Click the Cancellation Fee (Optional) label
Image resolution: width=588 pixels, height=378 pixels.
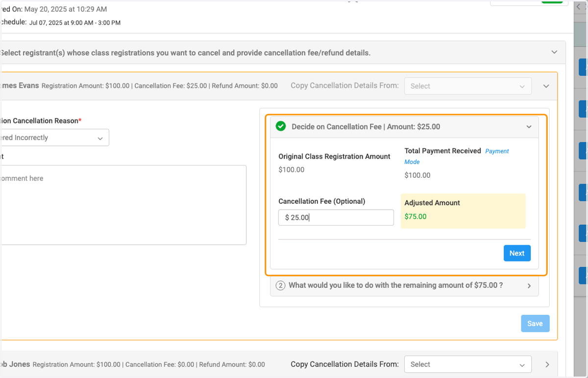[x=322, y=201]
